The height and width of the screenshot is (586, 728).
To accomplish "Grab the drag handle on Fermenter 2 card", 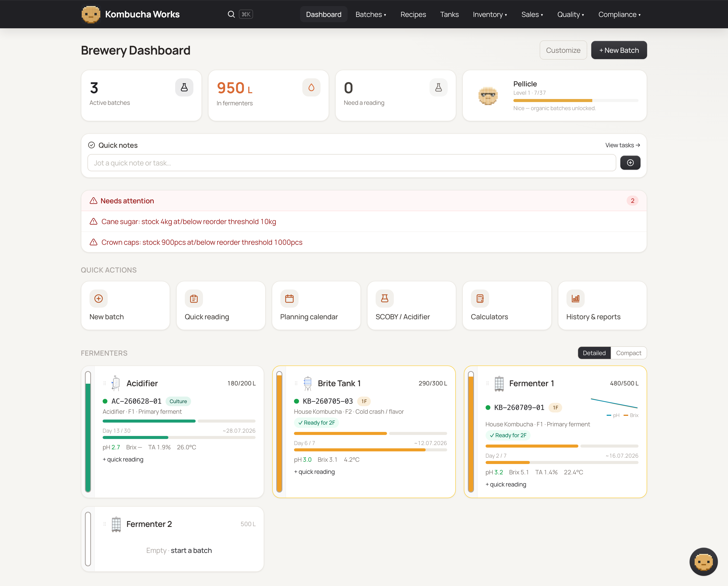I will pyautogui.click(x=105, y=524).
